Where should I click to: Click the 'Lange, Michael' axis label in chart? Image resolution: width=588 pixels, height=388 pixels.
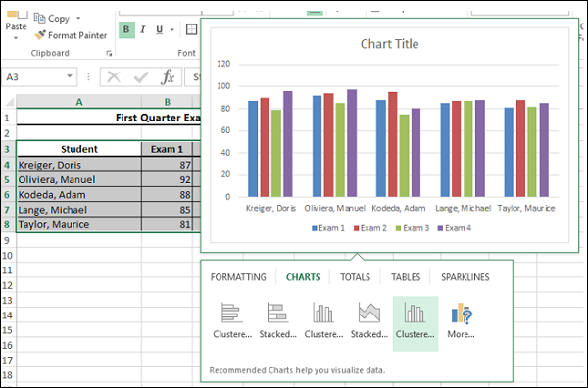pos(463,208)
